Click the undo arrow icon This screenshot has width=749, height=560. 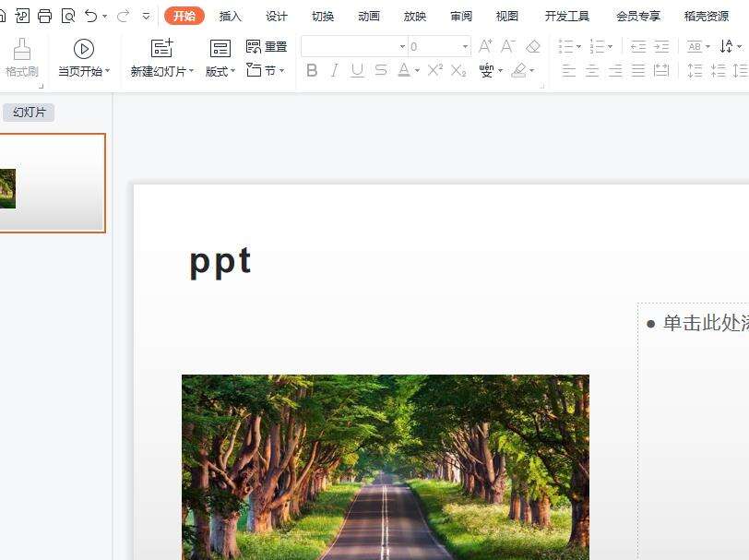pos(90,17)
